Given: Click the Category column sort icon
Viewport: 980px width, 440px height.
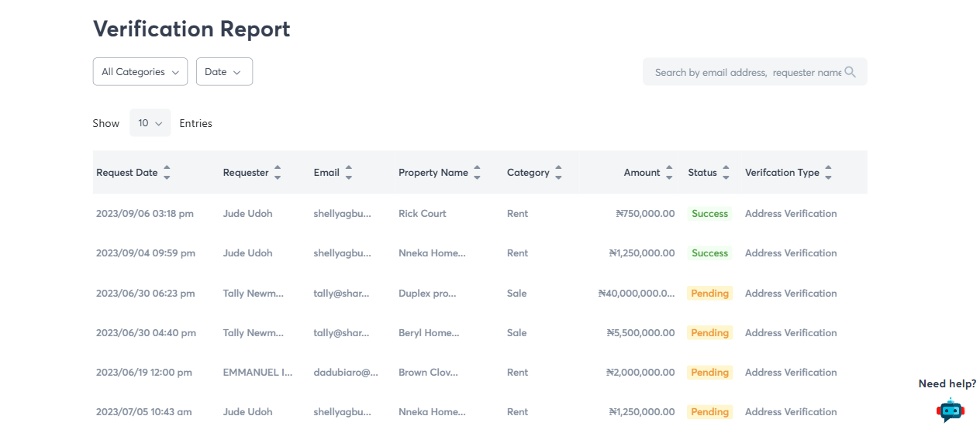Looking at the screenshot, I should coord(558,173).
